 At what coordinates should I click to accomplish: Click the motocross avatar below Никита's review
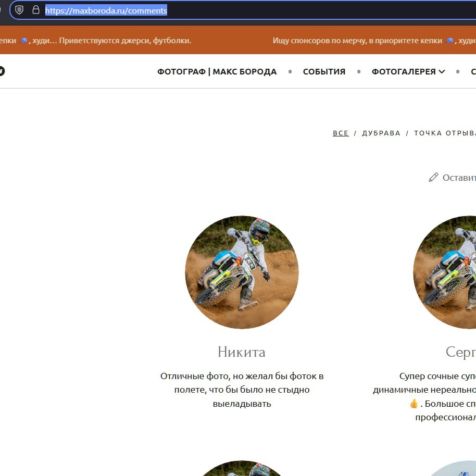coord(242,468)
